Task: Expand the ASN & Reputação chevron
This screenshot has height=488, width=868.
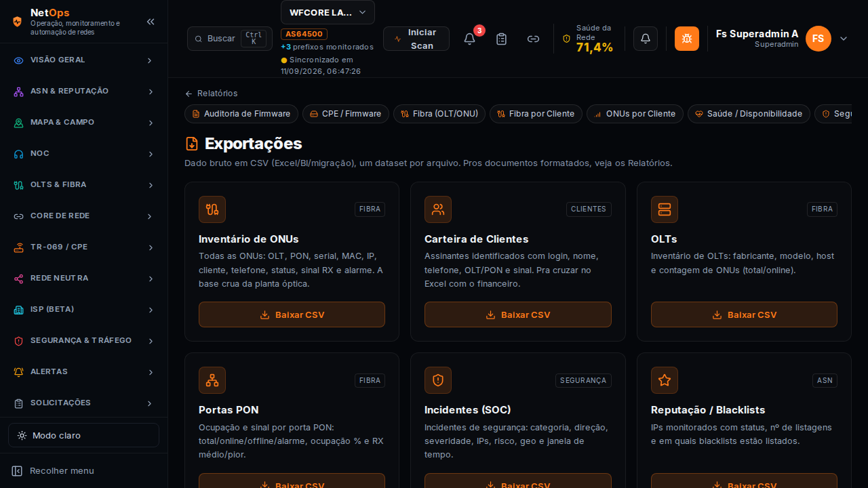Action: pos(150,91)
